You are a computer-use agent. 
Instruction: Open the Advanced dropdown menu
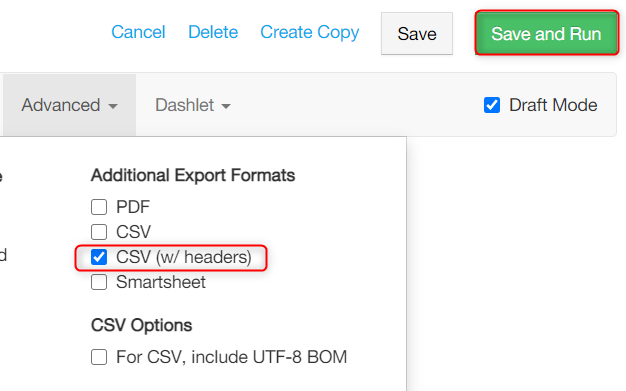69,105
